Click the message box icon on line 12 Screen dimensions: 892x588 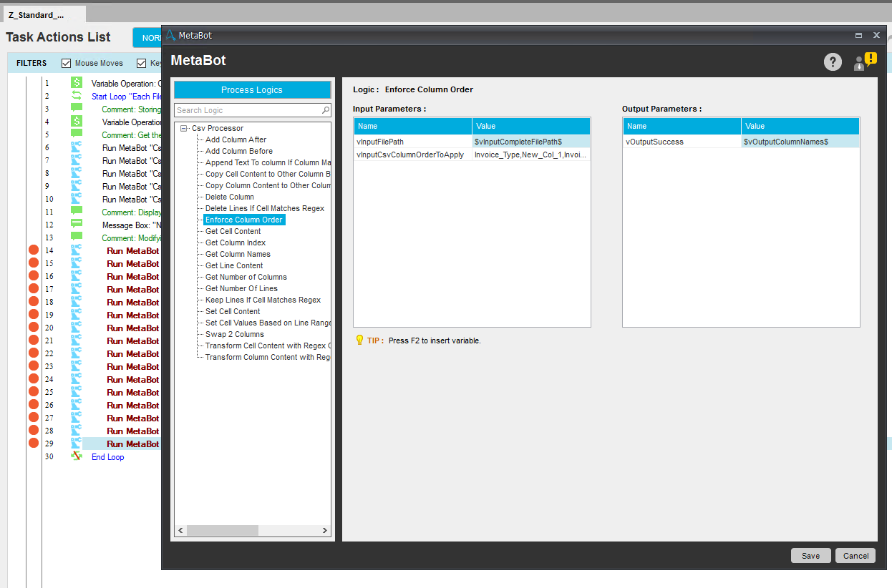click(x=77, y=225)
